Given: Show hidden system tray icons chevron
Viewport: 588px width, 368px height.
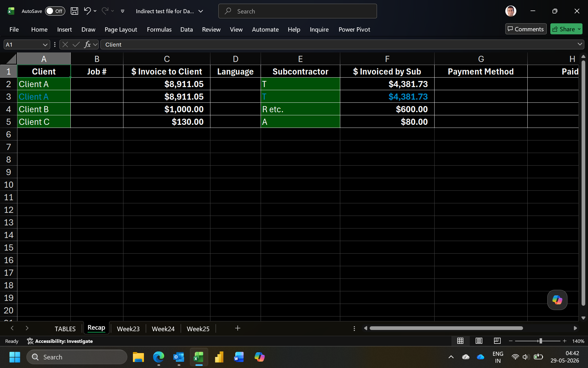Looking at the screenshot, I should pyautogui.click(x=451, y=357).
